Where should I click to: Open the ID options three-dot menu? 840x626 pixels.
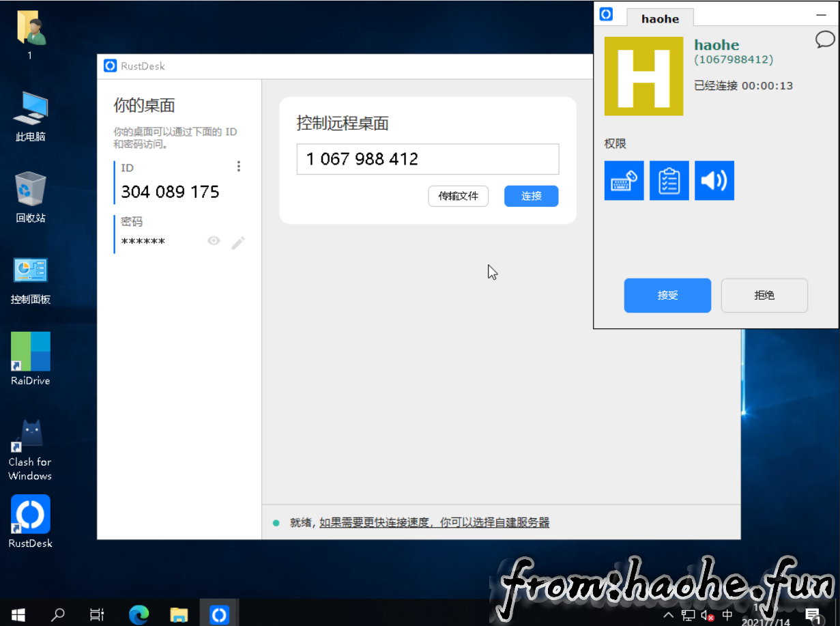pos(238,167)
